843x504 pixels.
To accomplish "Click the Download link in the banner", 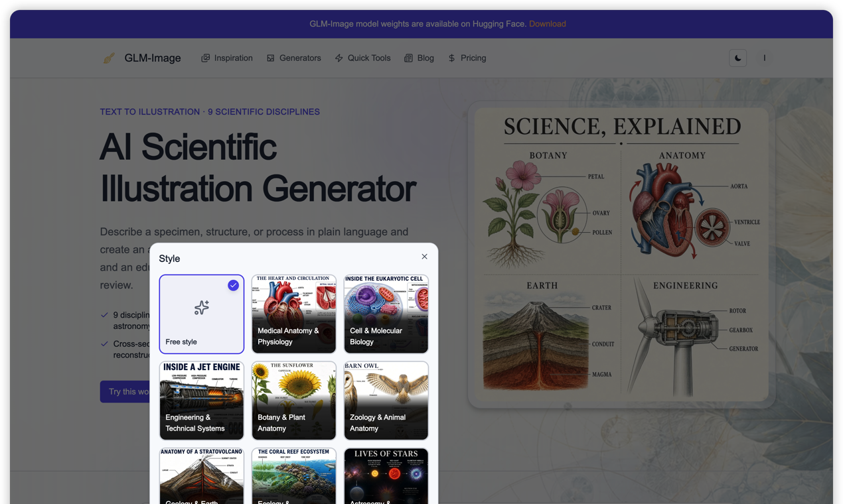I will (x=548, y=24).
